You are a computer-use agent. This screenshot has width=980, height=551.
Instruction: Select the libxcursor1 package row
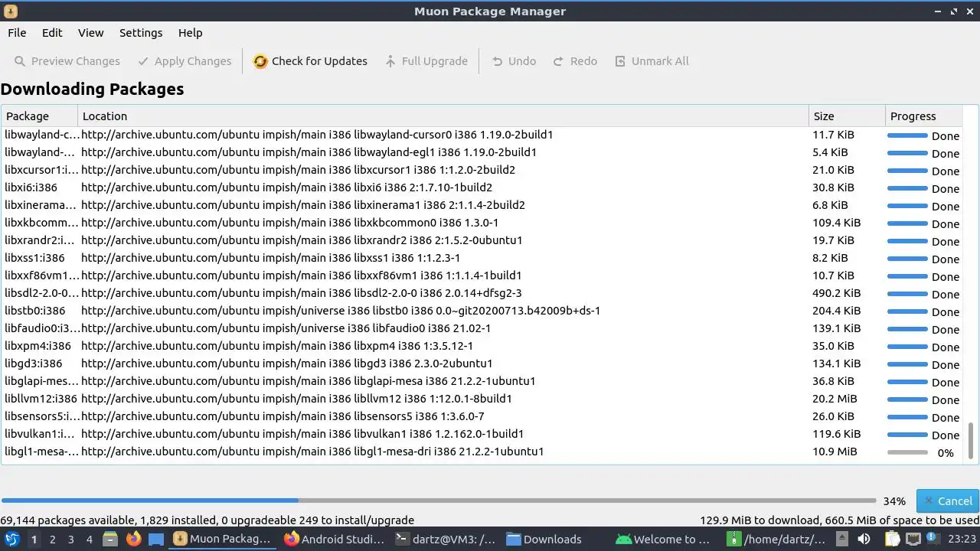[x=480, y=170]
